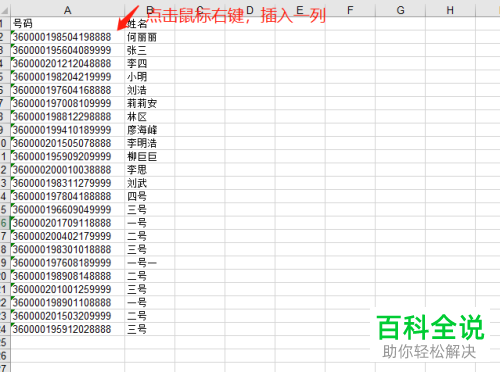
Task: Select cell 360000196609049999
Action: [x=67, y=210]
